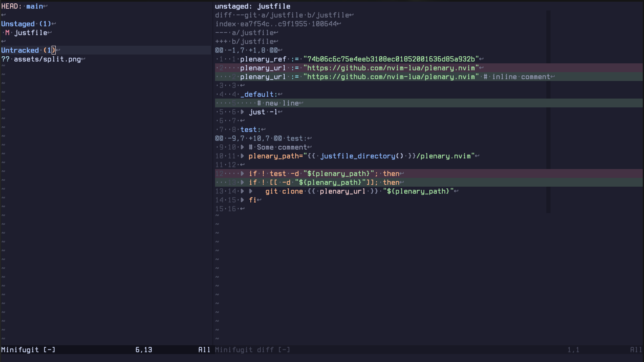644x362 pixels.
Task: Click added 'if ! [[ -d' line
Action: click(428, 182)
